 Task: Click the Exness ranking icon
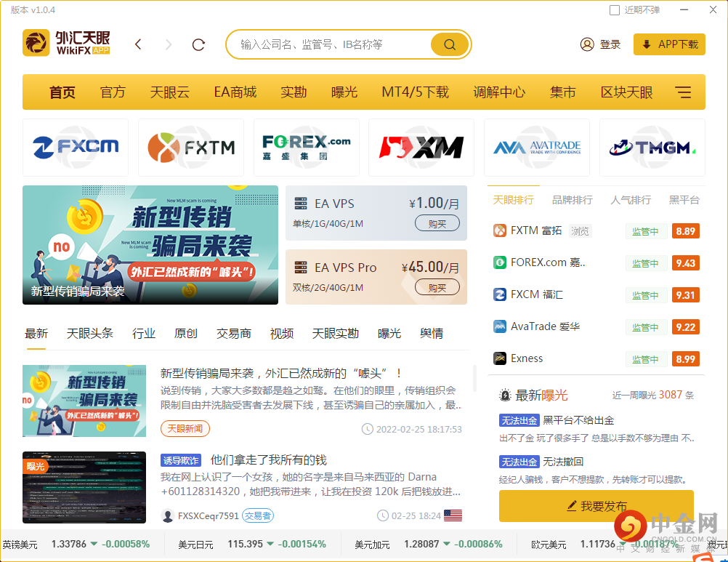click(500, 358)
